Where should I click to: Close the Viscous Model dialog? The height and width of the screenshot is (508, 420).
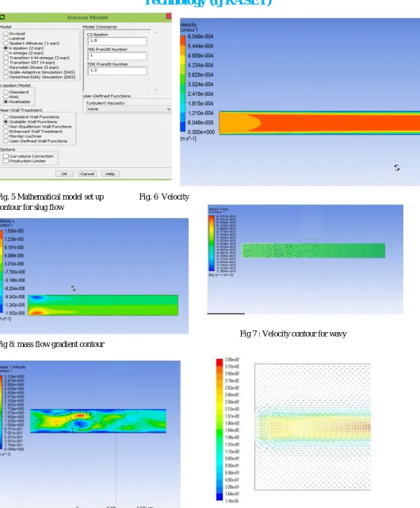coord(169,16)
